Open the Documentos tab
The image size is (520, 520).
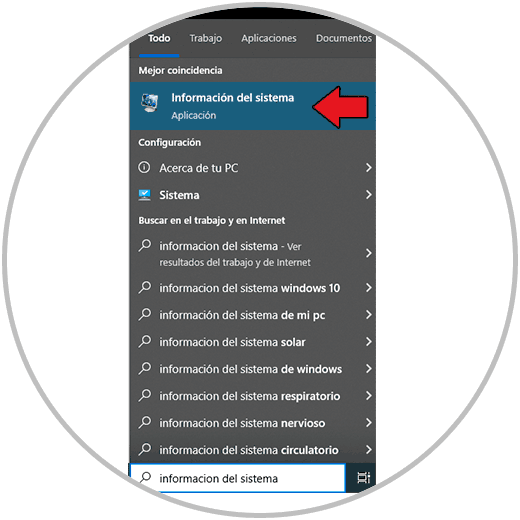click(344, 38)
